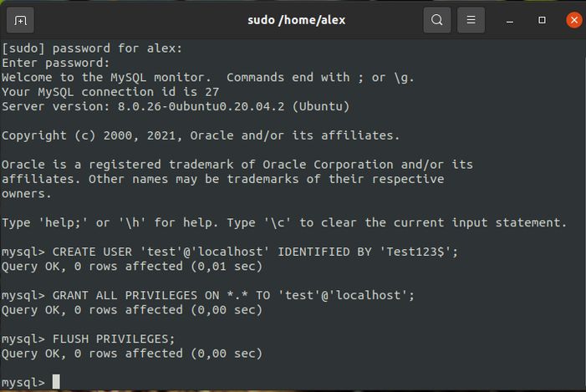Open the hamburger menu

pos(471,20)
